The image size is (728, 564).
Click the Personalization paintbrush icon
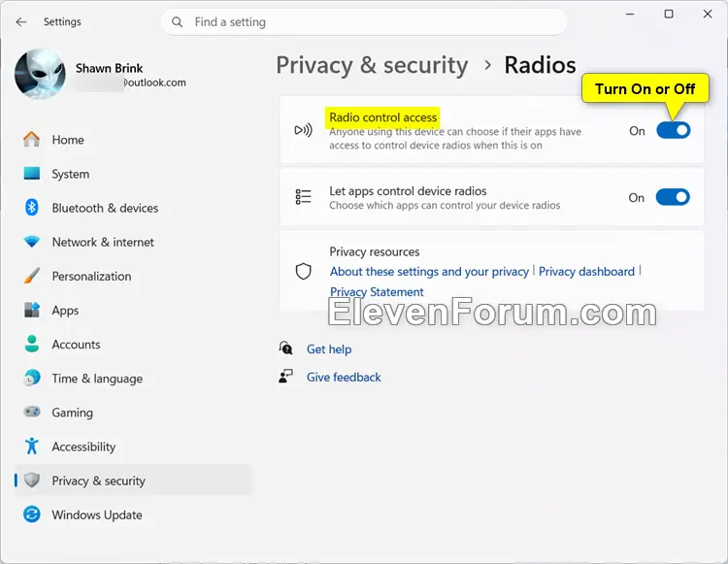[x=32, y=276]
